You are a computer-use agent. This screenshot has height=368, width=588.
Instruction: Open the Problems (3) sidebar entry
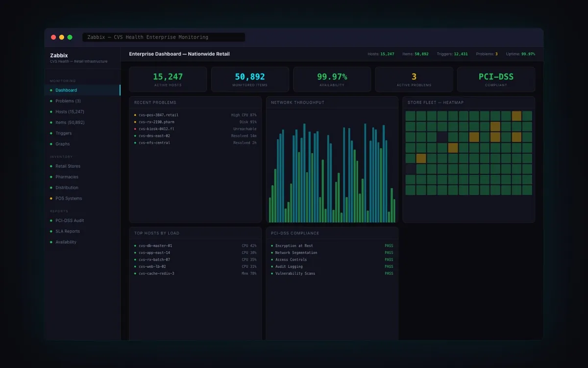coord(69,101)
